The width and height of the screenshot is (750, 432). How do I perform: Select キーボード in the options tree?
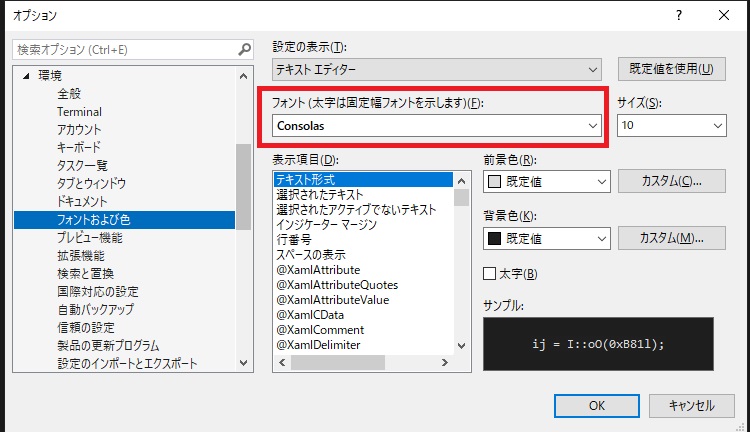tap(79, 147)
